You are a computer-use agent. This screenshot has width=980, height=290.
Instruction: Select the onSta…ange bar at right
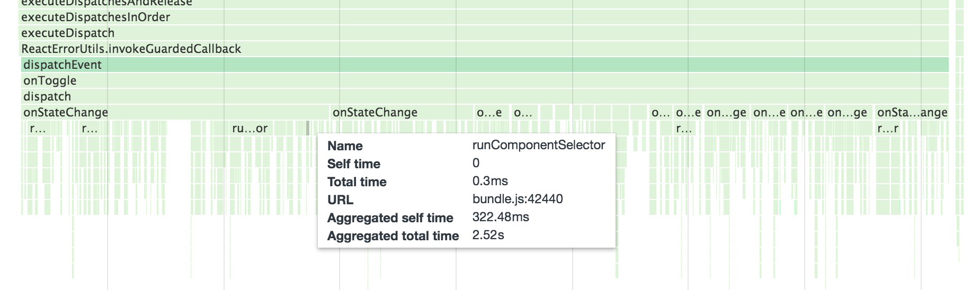tap(912, 113)
